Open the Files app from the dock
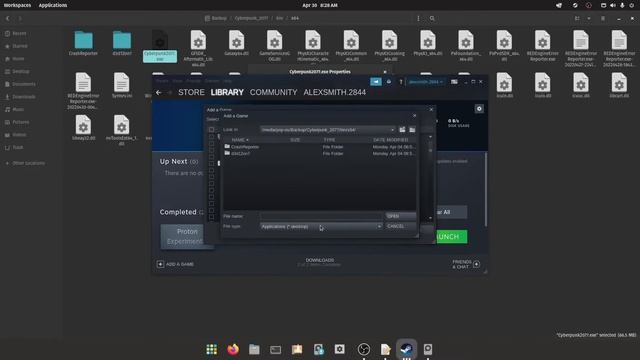 pyautogui.click(x=254, y=349)
